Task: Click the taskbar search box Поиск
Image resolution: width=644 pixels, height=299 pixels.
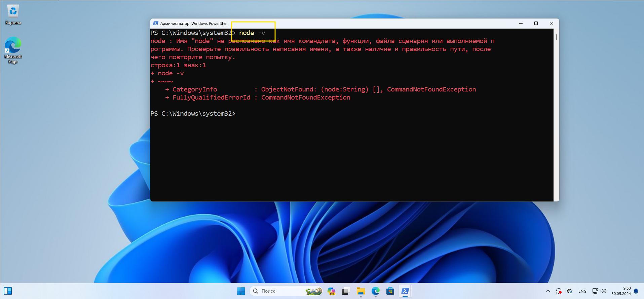Action: (286, 291)
